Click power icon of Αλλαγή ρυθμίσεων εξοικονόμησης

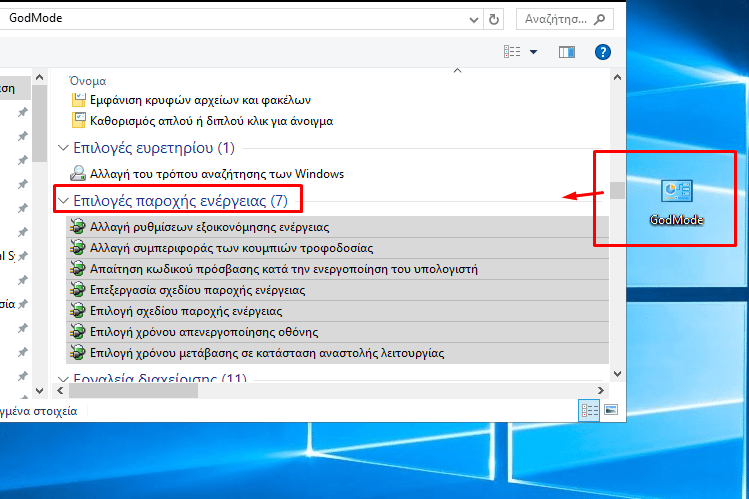click(77, 226)
